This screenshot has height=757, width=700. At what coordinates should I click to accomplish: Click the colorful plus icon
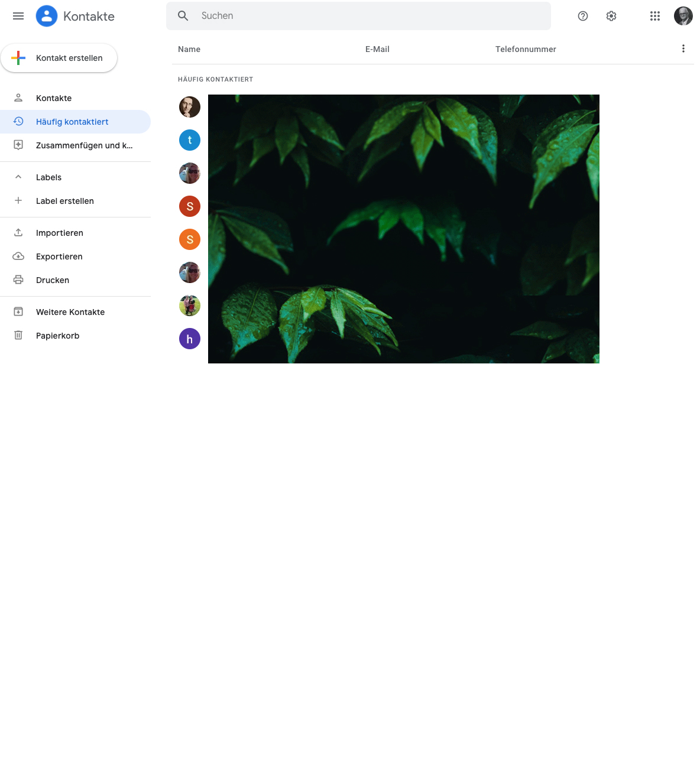(18, 58)
